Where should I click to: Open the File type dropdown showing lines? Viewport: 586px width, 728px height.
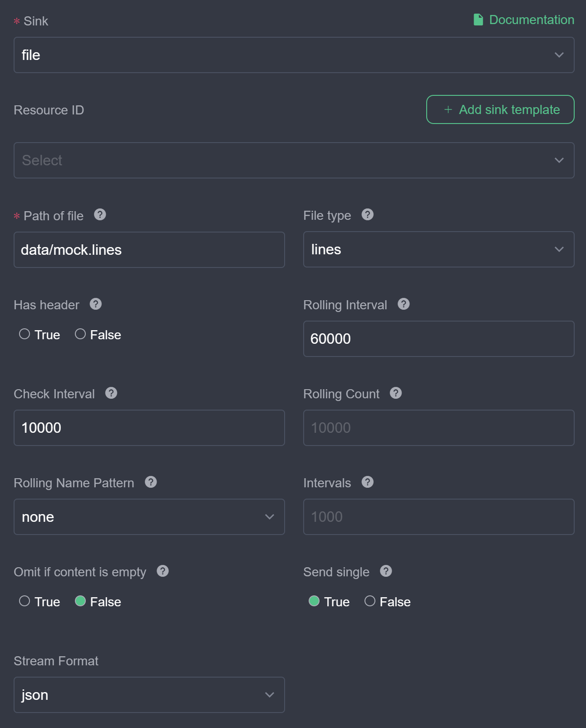(439, 249)
